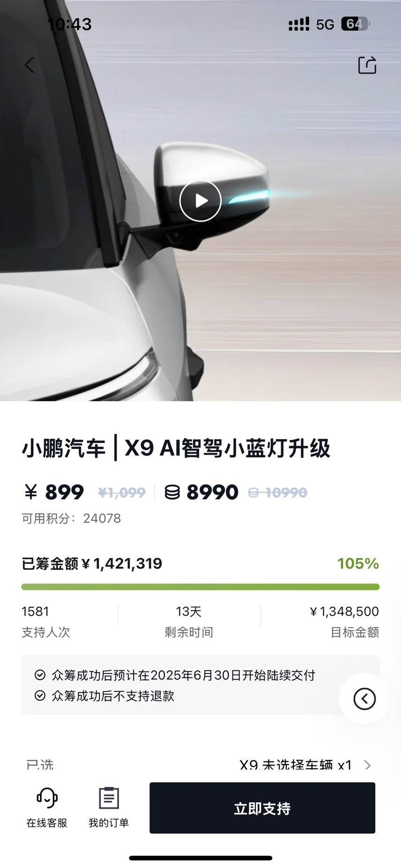401x868 pixels.
Task: Tap the battery indicator in status bar
Action: 356,24
